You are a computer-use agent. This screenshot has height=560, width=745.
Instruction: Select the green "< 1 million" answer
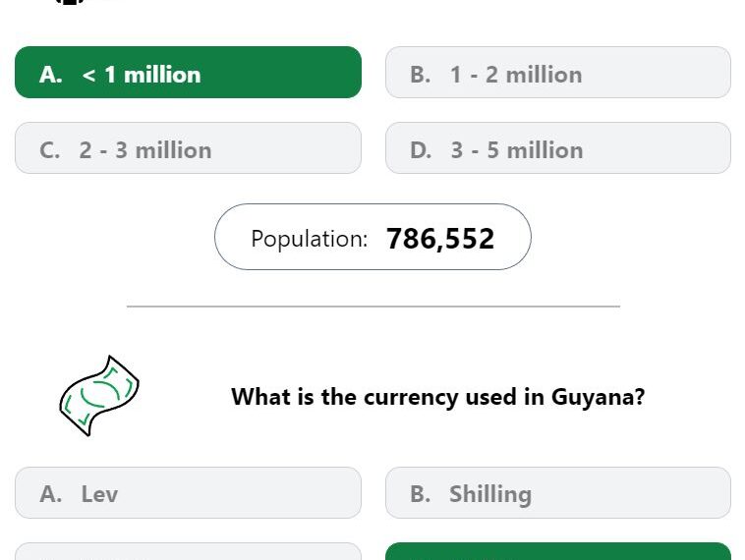pyautogui.click(x=188, y=72)
